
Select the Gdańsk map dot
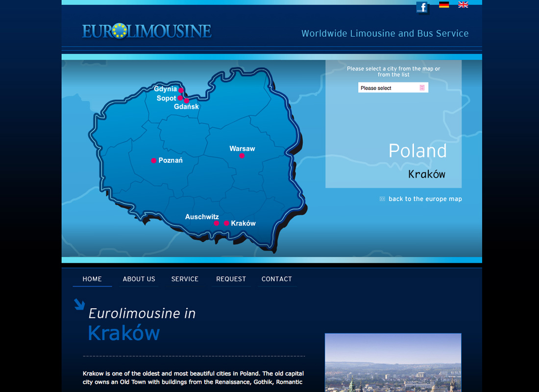[186, 101]
